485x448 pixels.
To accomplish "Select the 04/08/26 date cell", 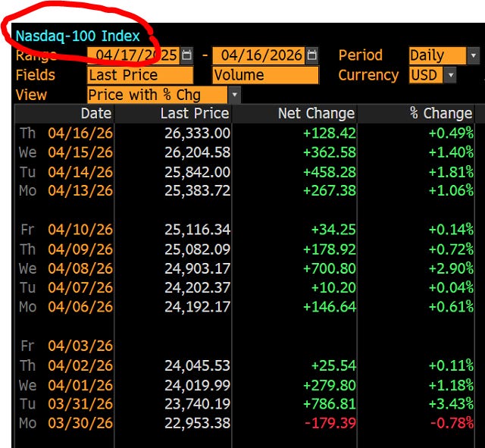I will [80, 268].
